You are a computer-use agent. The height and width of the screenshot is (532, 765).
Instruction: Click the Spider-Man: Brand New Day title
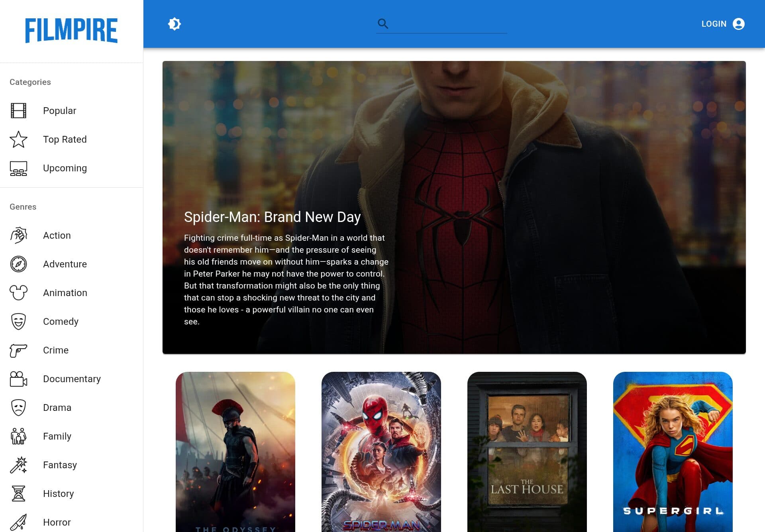[272, 217]
